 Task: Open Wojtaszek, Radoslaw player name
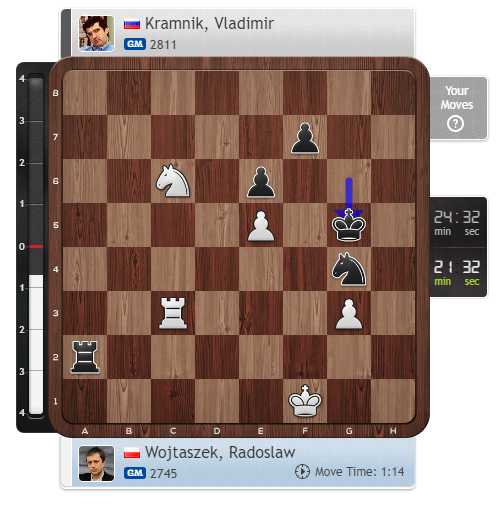coord(220,452)
